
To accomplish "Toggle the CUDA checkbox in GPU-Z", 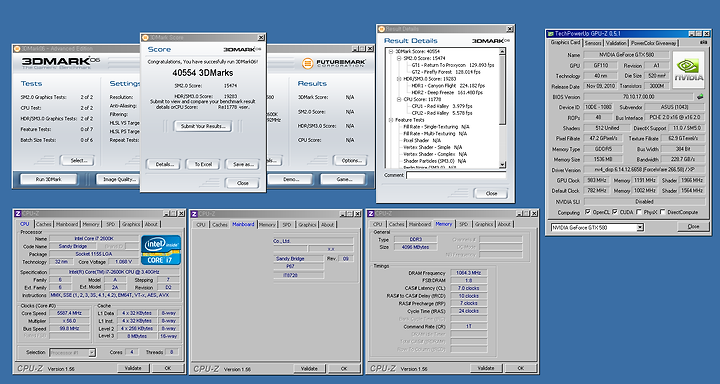I will (615, 212).
